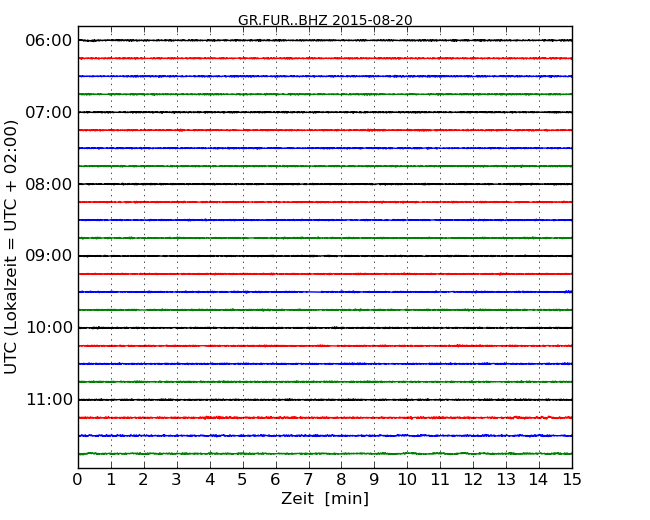Select the black seismogram trace at 09:00
The image size is (650, 520).
click(325, 256)
